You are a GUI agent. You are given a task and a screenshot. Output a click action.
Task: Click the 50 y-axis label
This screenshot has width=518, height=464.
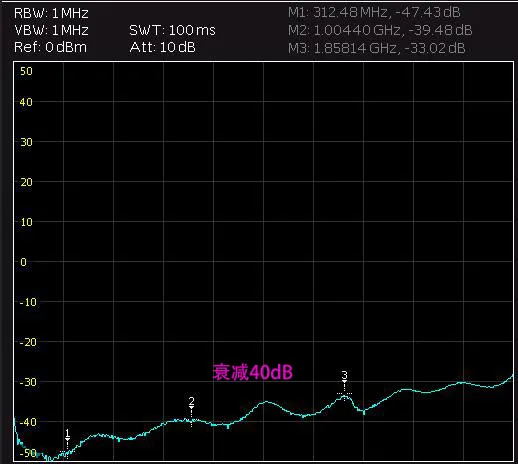click(x=26, y=71)
